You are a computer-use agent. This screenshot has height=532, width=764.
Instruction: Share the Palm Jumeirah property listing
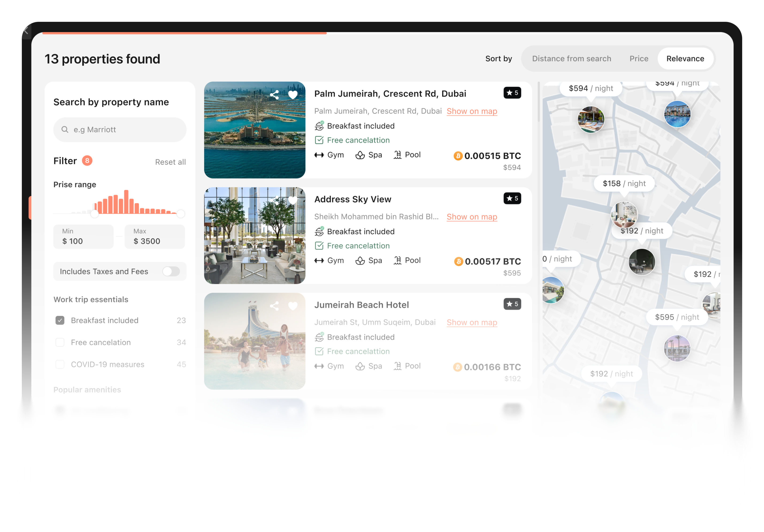pos(275,95)
